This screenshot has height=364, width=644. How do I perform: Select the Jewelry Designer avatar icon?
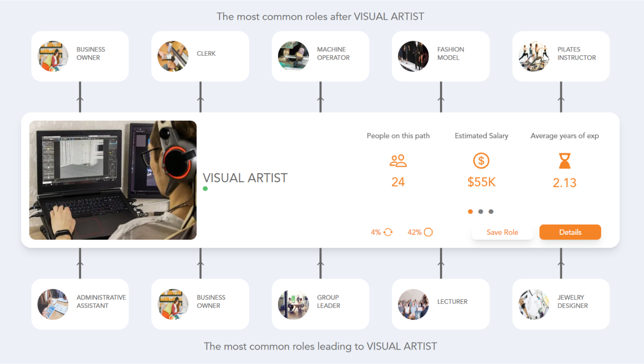point(533,304)
